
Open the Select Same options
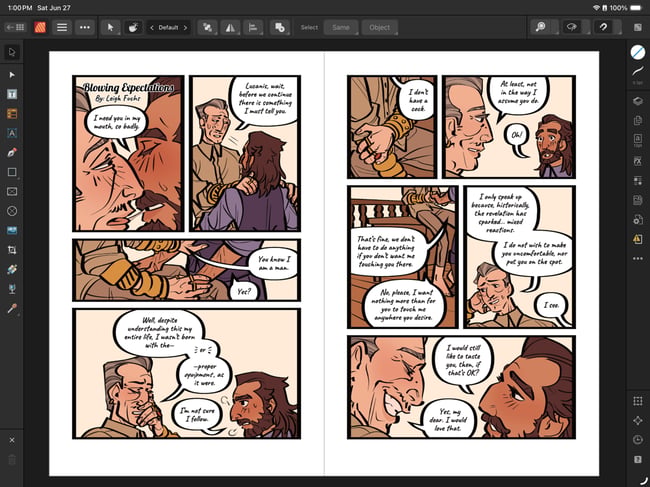click(341, 27)
